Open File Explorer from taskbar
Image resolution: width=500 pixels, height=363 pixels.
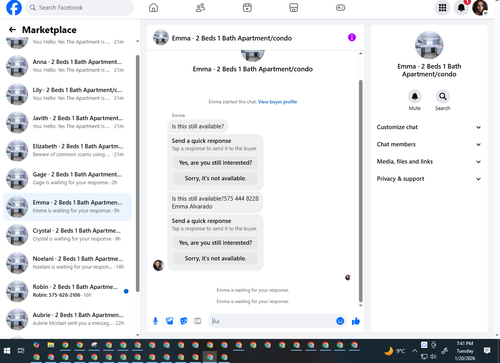click(x=51, y=345)
